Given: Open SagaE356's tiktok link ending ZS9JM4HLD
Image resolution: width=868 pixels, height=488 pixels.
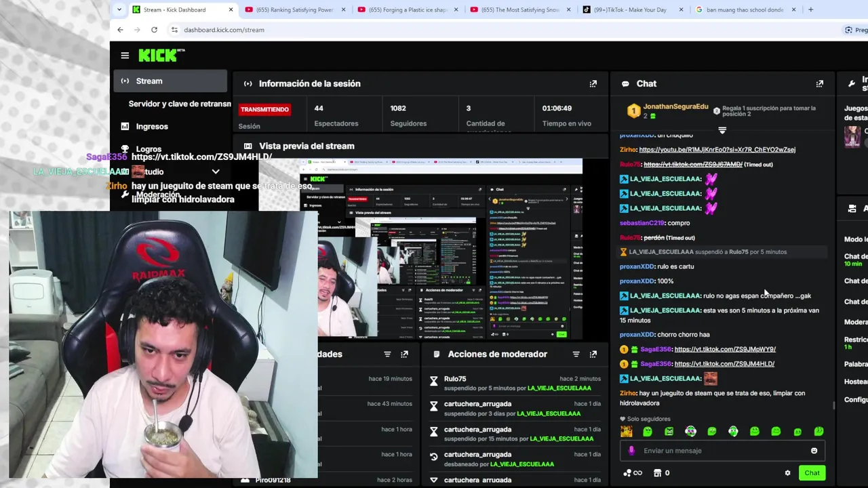Looking at the screenshot, I should tap(724, 364).
